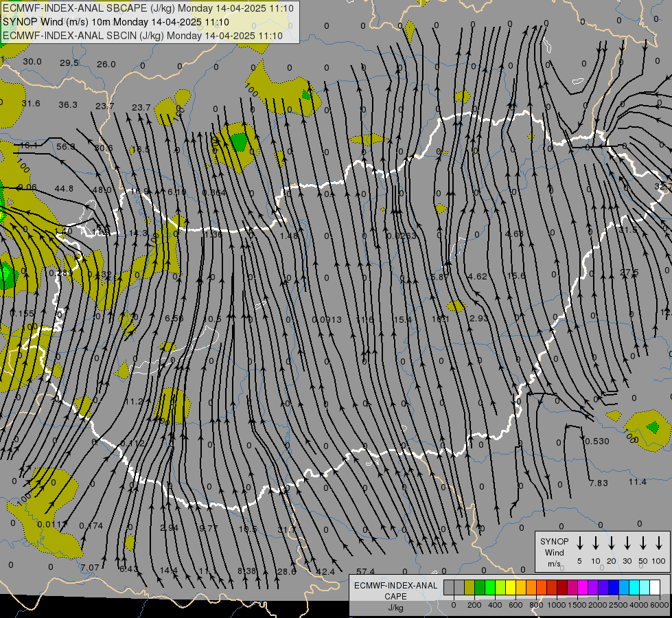Click the map value 28.6
This screenshot has height=618, width=672.
(287, 572)
